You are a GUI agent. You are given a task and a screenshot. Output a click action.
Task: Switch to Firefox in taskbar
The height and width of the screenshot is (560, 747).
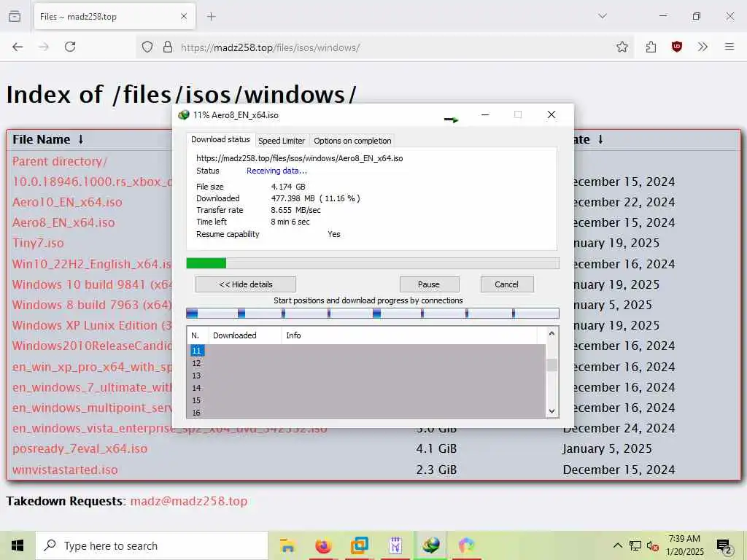[323, 545]
